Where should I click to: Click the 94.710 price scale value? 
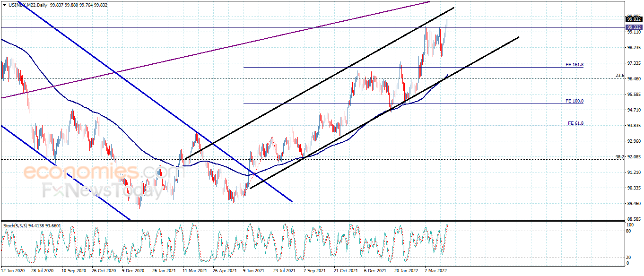tap(634, 110)
